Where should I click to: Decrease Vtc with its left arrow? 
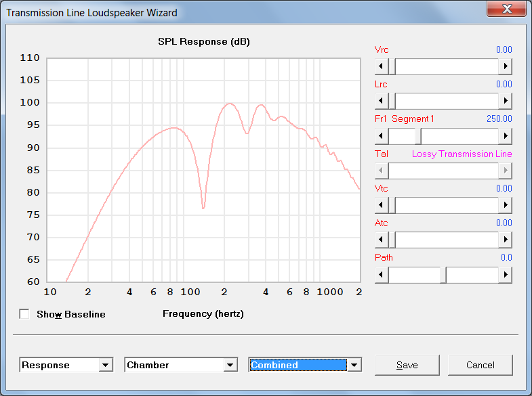click(x=382, y=205)
